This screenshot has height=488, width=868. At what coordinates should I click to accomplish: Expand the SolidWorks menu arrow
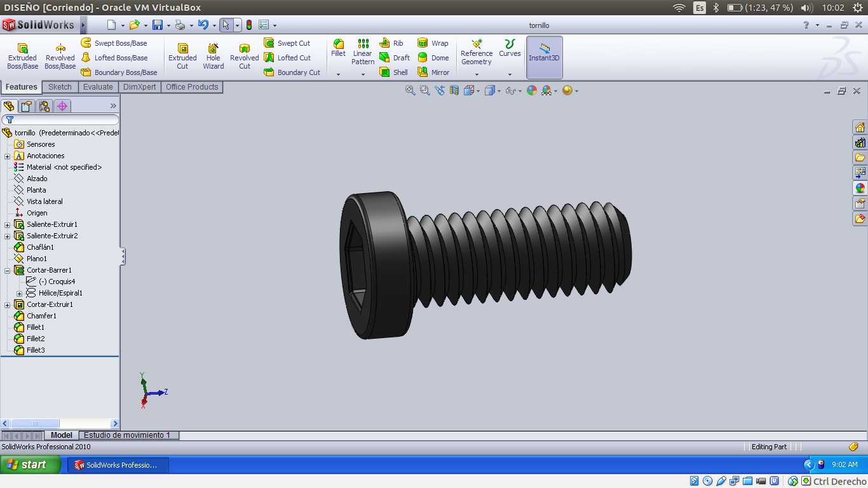tap(83, 25)
